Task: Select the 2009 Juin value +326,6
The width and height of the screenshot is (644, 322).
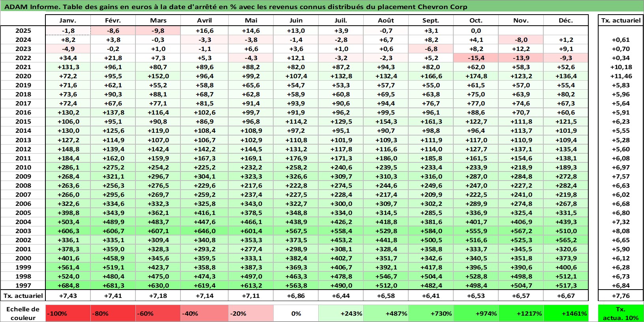Action: tap(296, 176)
